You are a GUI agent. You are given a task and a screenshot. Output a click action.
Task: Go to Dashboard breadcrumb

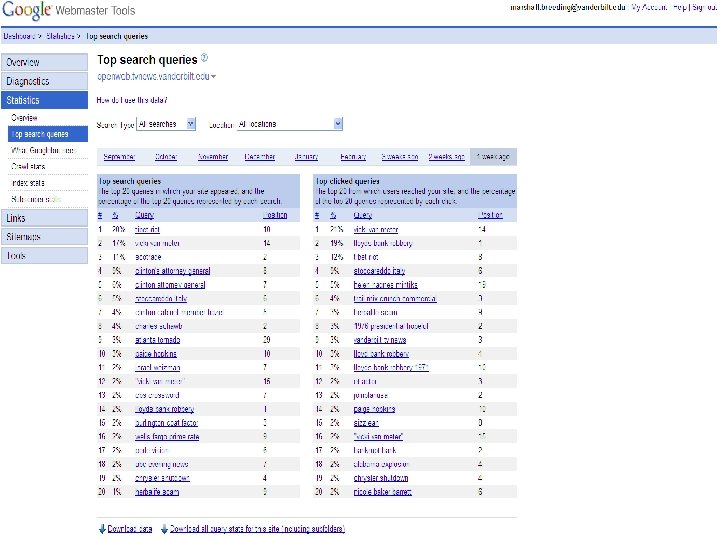pos(19,36)
